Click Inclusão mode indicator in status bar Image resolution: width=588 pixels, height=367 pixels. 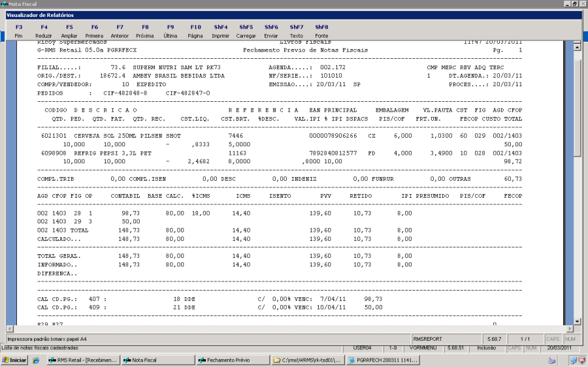[x=486, y=348]
